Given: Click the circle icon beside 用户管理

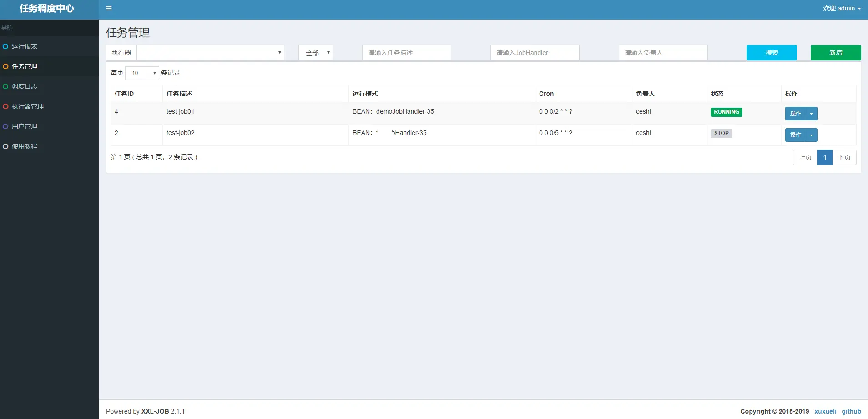Looking at the screenshot, I should [x=5, y=126].
